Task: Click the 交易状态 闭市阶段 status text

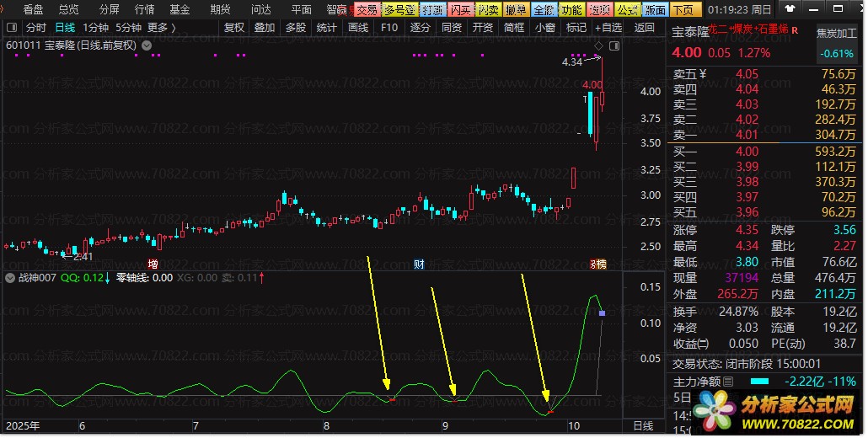Action: point(747,363)
